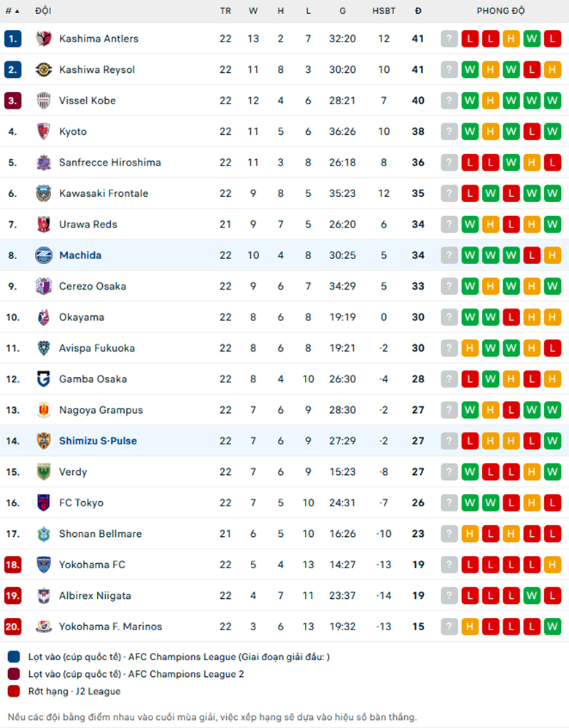Open the FC Tokyo club logo
The width and height of the screenshot is (569, 728).
[x=44, y=503]
